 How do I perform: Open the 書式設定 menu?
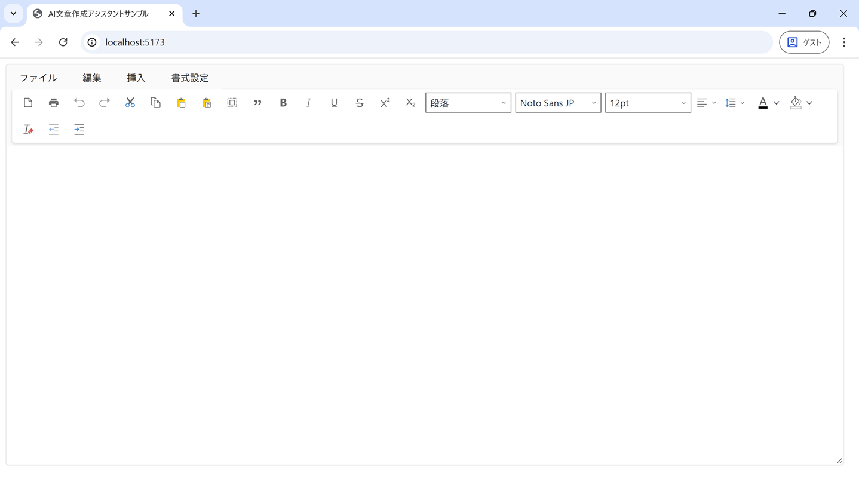pyautogui.click(x=190, y=78)
